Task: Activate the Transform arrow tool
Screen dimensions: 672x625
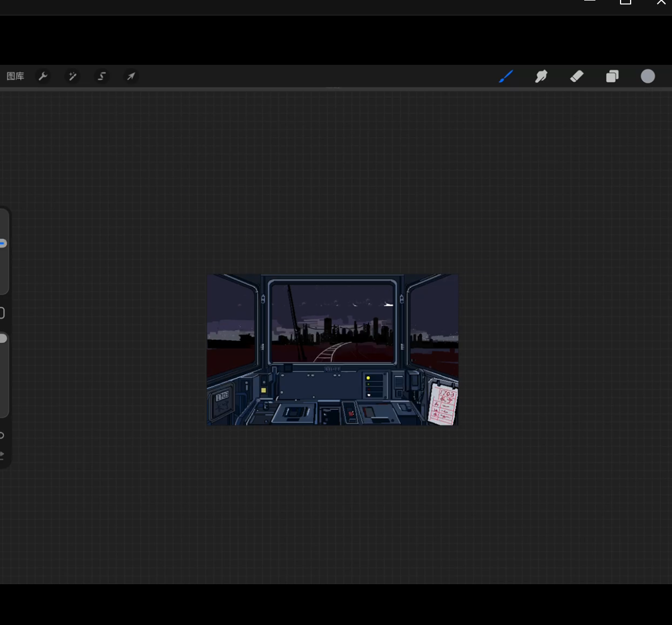Action: (x=131, y=77)
